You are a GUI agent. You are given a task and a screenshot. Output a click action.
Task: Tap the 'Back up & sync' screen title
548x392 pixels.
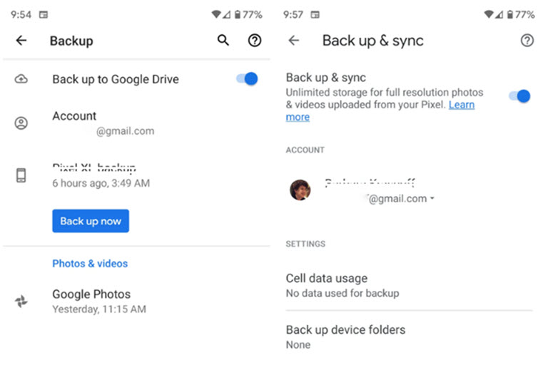coord(373,41)
